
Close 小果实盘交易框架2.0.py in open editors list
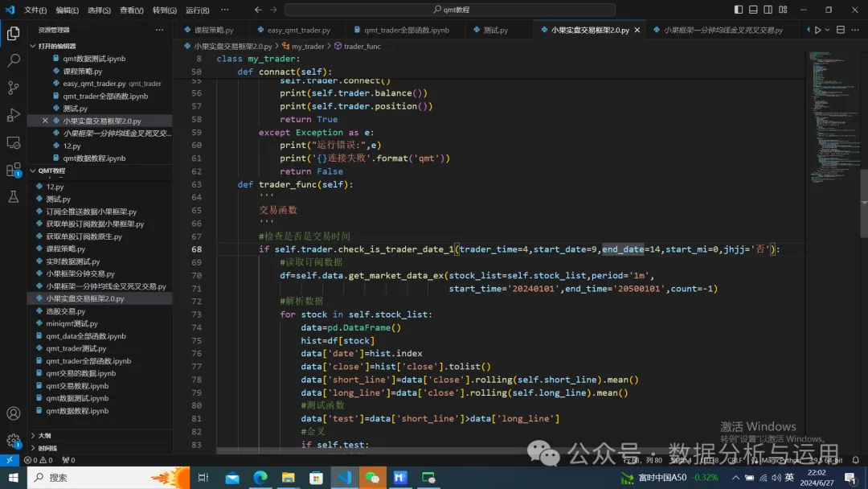click(45, 121)
